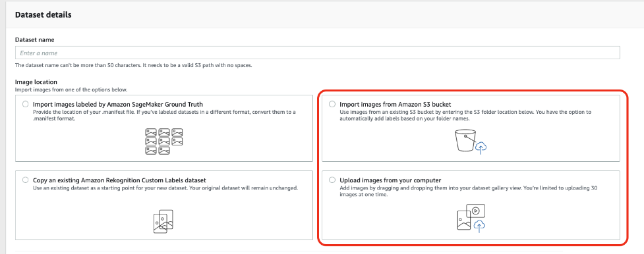The width and height of the screenshot is (644, 254).
Task: Select Upload images from your computer radio
Action: point(332,180)
